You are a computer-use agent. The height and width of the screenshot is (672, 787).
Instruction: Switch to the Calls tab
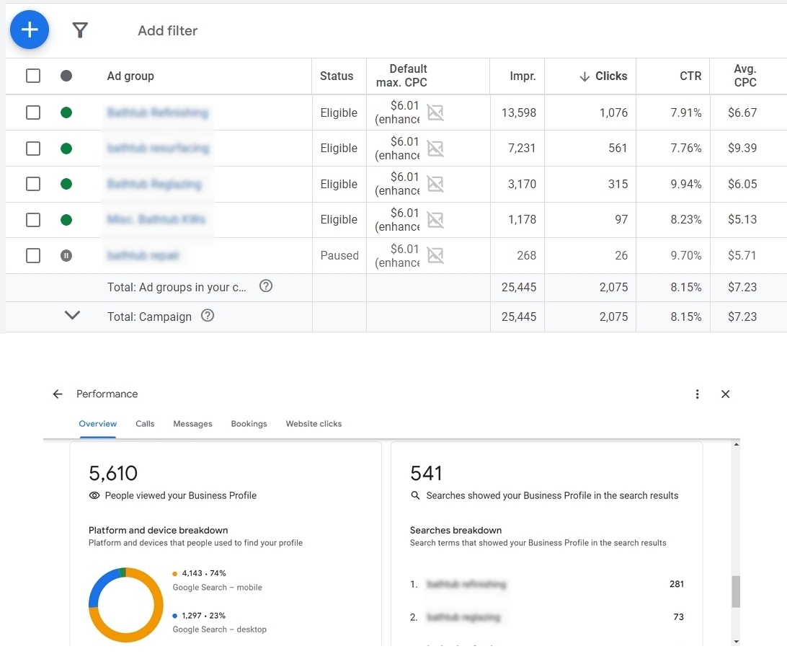coord(145,424)
